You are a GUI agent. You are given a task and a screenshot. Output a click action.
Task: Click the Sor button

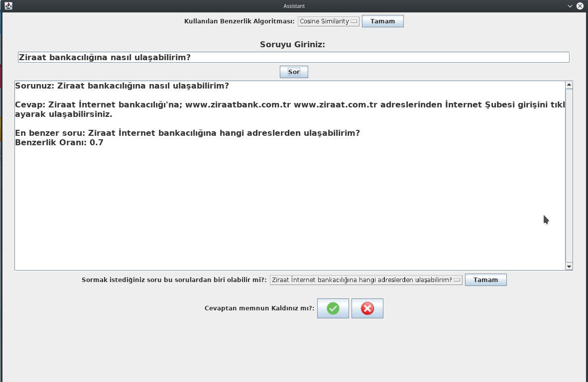coord(294,72)
